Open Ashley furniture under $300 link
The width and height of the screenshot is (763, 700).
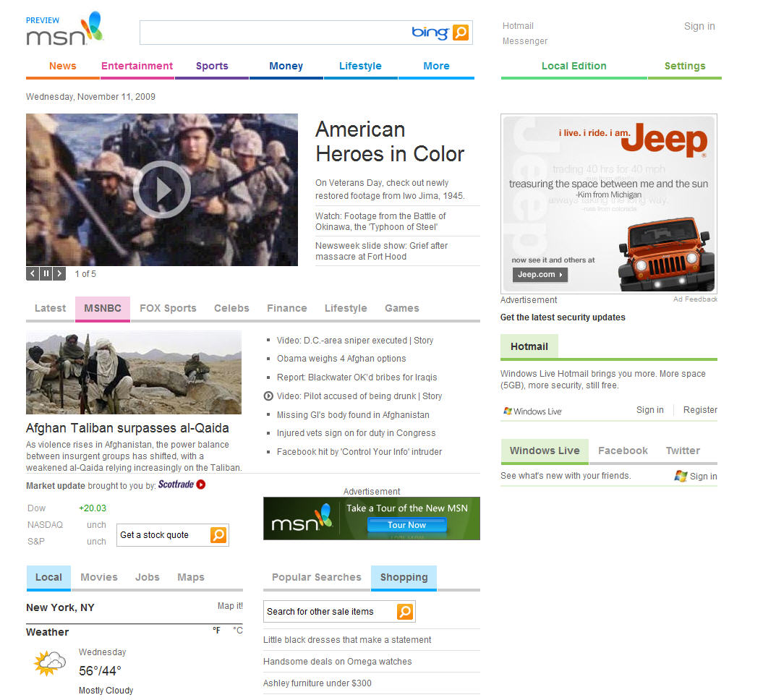[x=317, y=683]
